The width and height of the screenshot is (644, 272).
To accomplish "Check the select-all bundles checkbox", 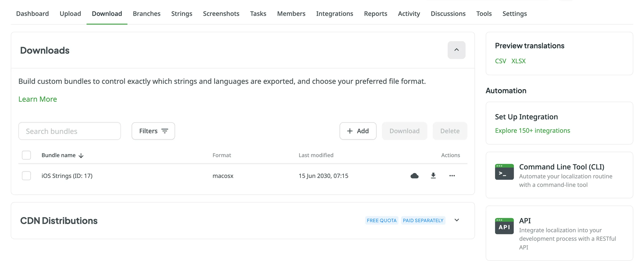I will 26,155.
